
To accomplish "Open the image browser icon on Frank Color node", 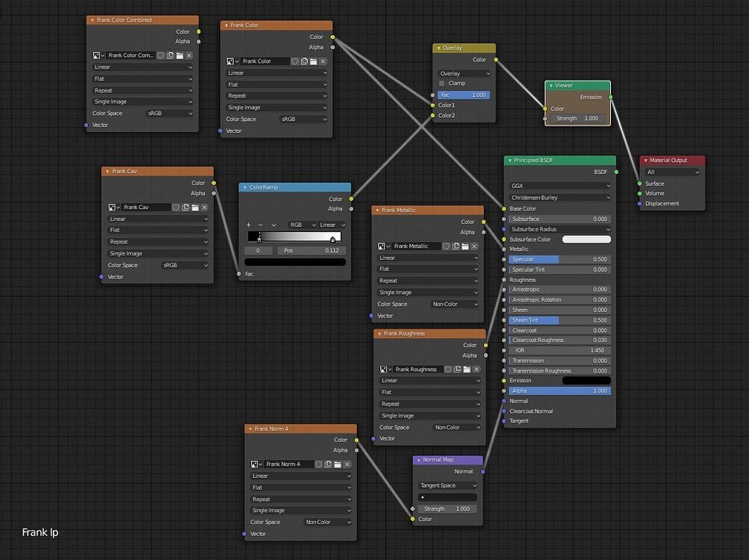I will point(231,60).
